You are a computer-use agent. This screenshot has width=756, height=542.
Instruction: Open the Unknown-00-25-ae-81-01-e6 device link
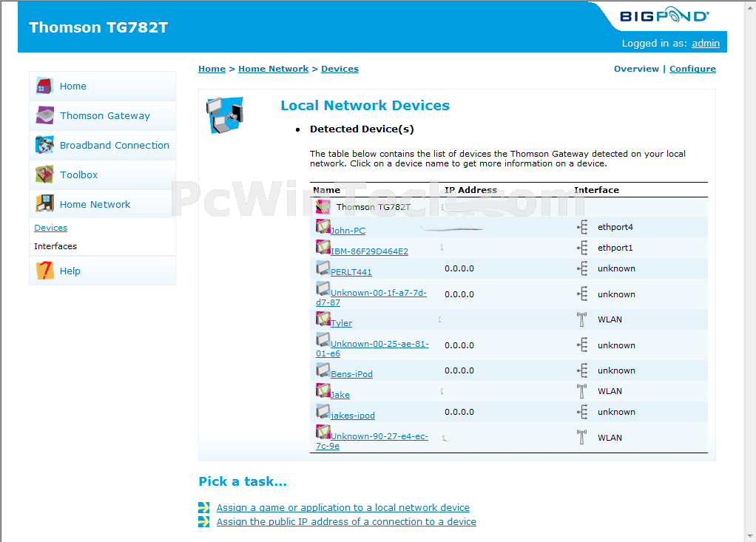point(372,348)
